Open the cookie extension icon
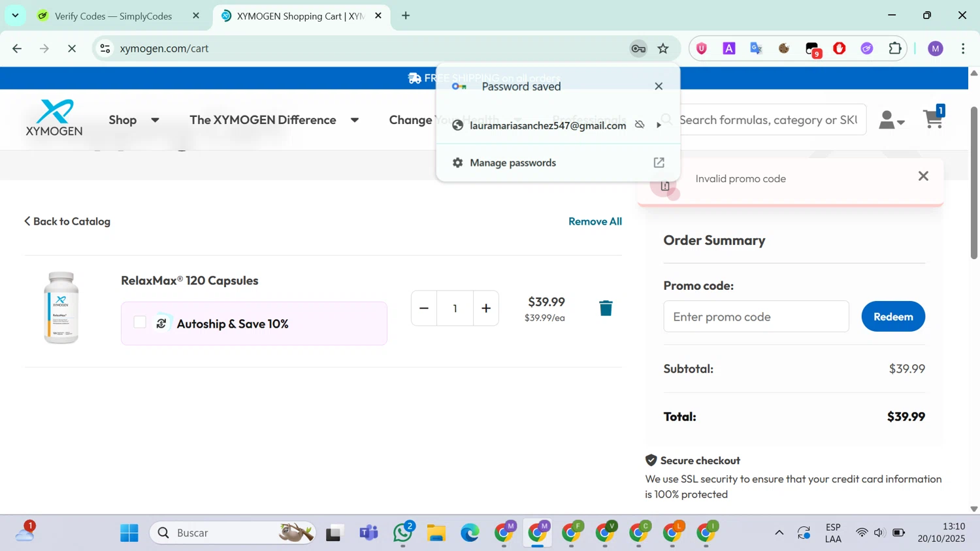Image resolution: width=980 pixels, height=551 pixels. 784,48
